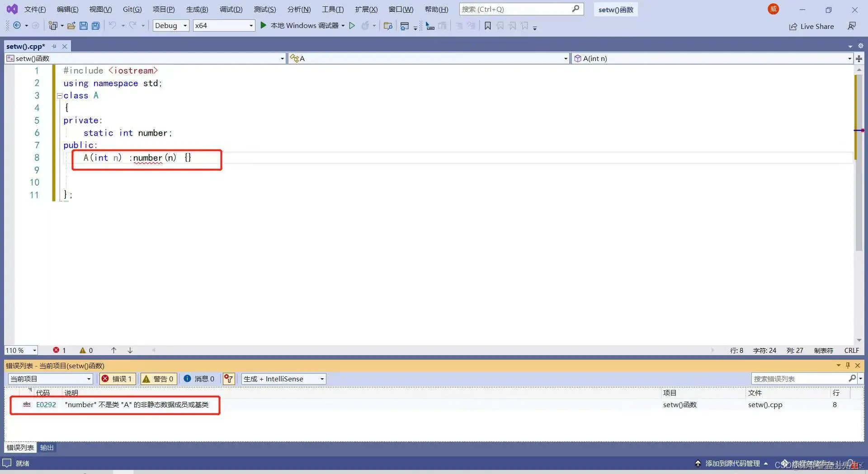Open the 生成 + IntelliSense dropdown
The height and width of the screenshot is (474, 868).
283,379
